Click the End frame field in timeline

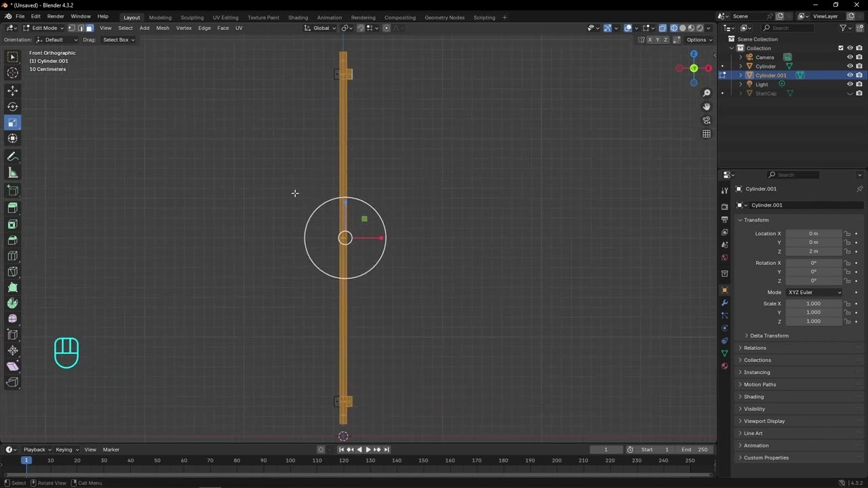tap(695, 449)
